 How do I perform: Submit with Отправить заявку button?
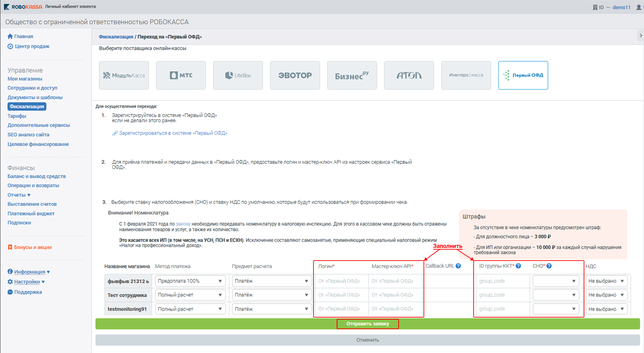click(x=368, y=324)
